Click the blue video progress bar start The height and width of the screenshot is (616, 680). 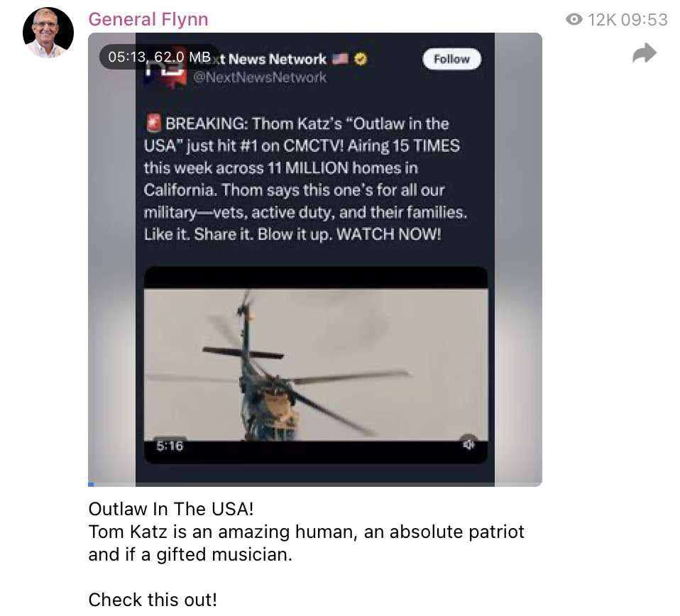pyautogui.click(x=91, y=484)
